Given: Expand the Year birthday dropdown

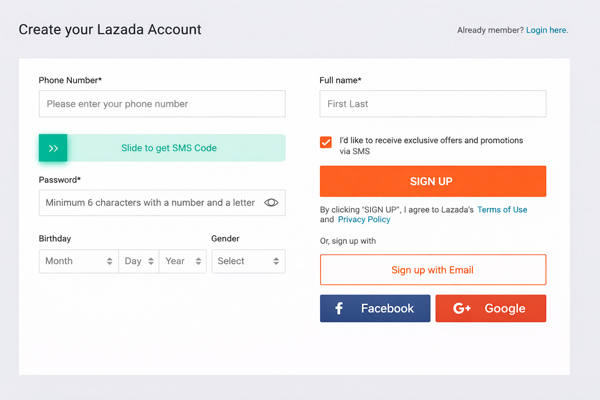Looking at the screenshot, I should [181, 261].
